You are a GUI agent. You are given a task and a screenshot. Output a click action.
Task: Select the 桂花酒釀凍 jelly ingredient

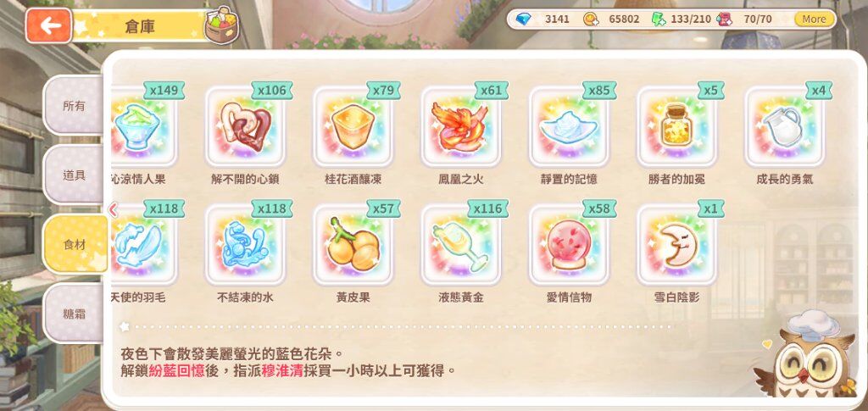pyautogui.click(x=353, y=126)
